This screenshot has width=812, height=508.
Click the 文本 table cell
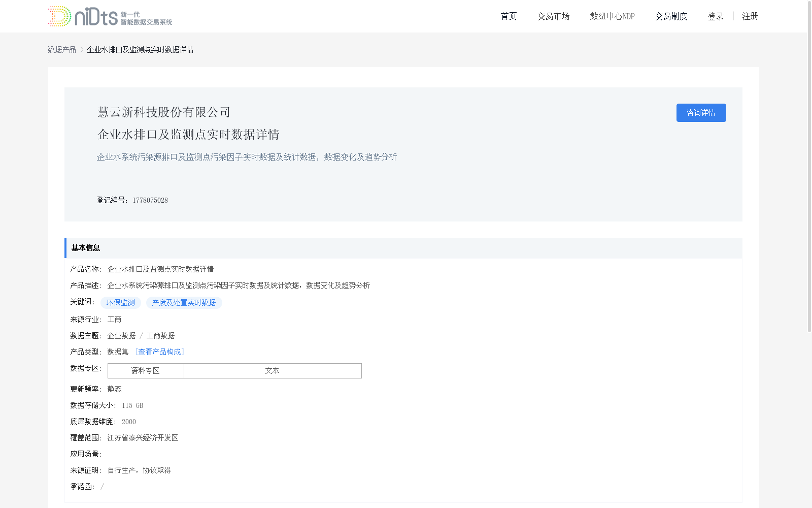click(273, 371)
